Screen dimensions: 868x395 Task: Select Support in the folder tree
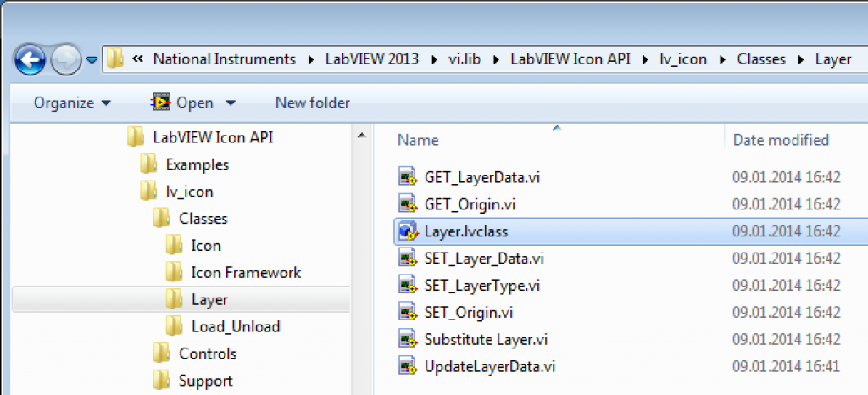205,381
